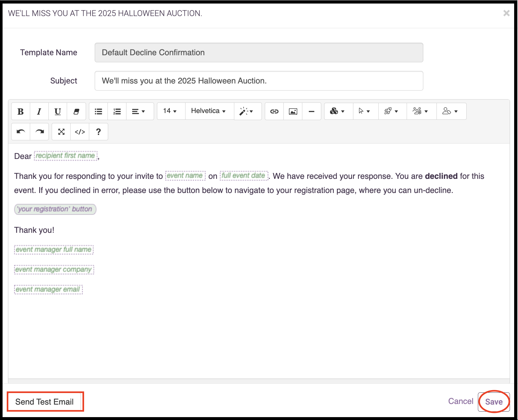Viewport: 518px width, 420px height.
Task: Switch to HTML code view
Action: pyautogui.click(x=80, y=132)
